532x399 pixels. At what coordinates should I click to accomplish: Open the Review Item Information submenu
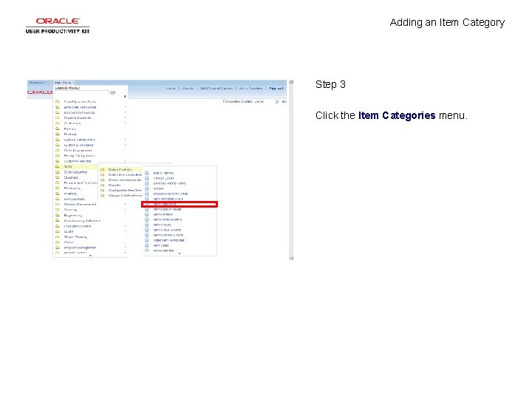125,180
